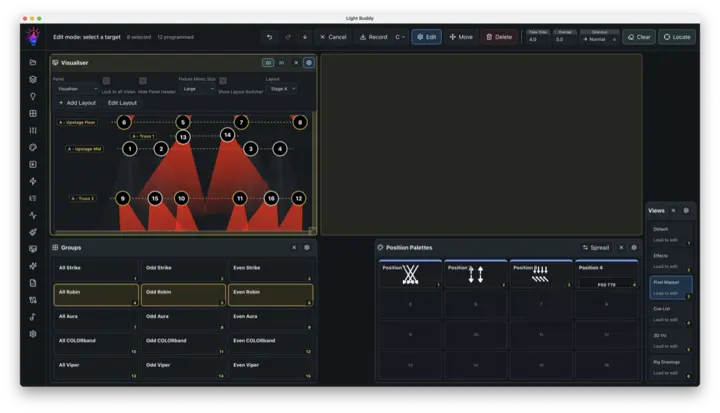Click the Cancel button
The width and height of the screenshot is (720, 413).
[x=333, y=37]
